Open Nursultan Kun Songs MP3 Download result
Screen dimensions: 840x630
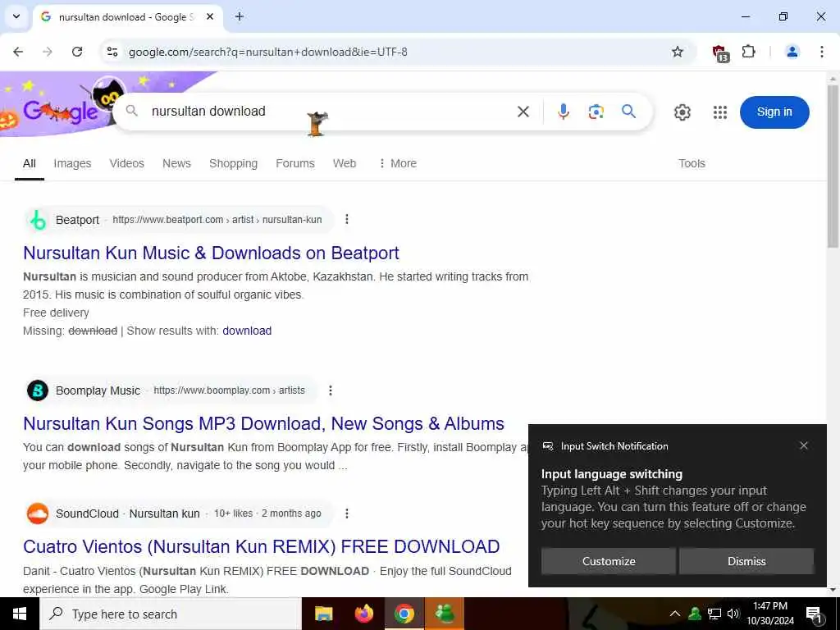263,424
